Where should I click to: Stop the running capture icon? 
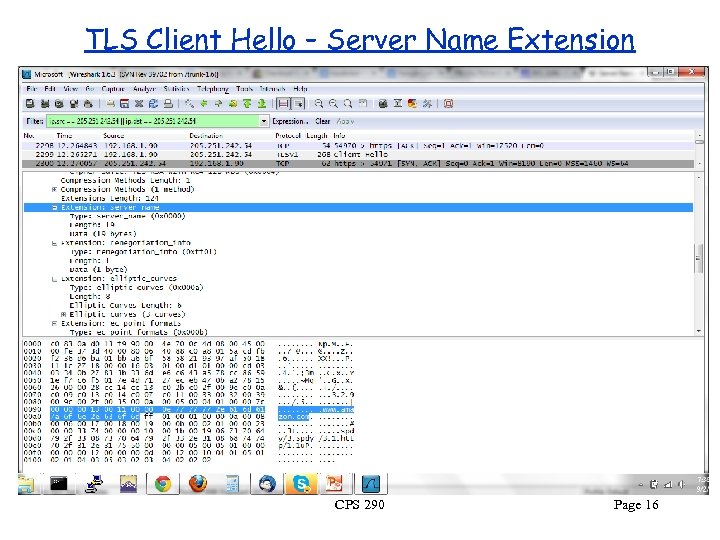(x=73, y=104)
